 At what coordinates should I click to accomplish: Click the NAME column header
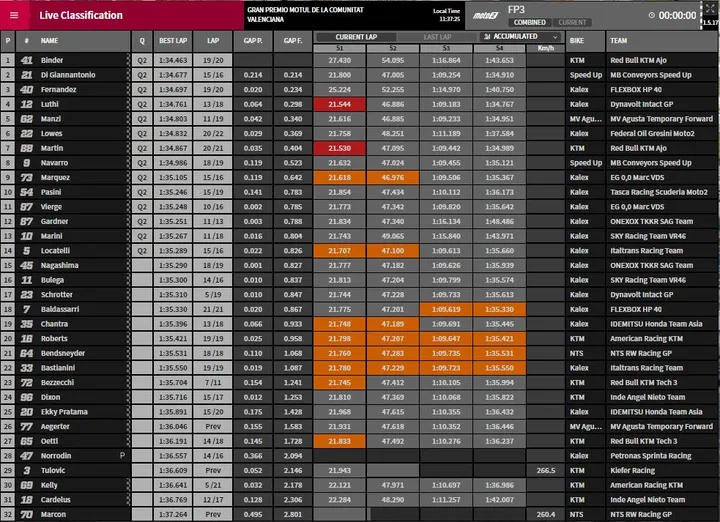[x=49, y=41]
